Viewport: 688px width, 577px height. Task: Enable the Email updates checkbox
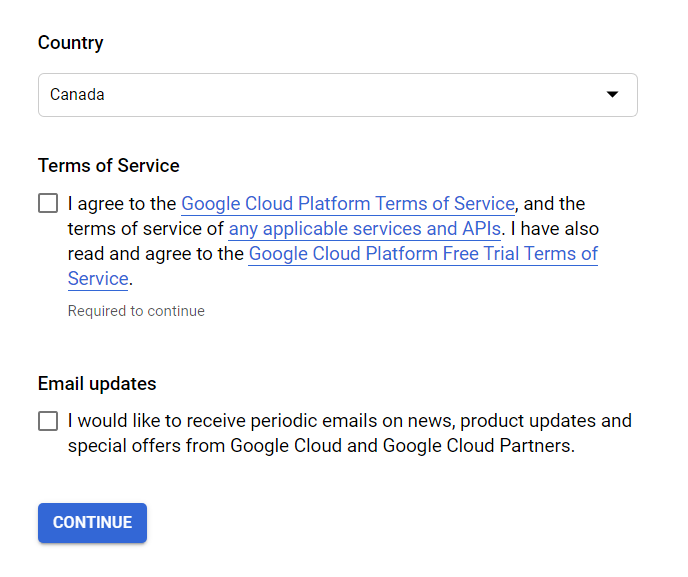(x=48, y=421)
